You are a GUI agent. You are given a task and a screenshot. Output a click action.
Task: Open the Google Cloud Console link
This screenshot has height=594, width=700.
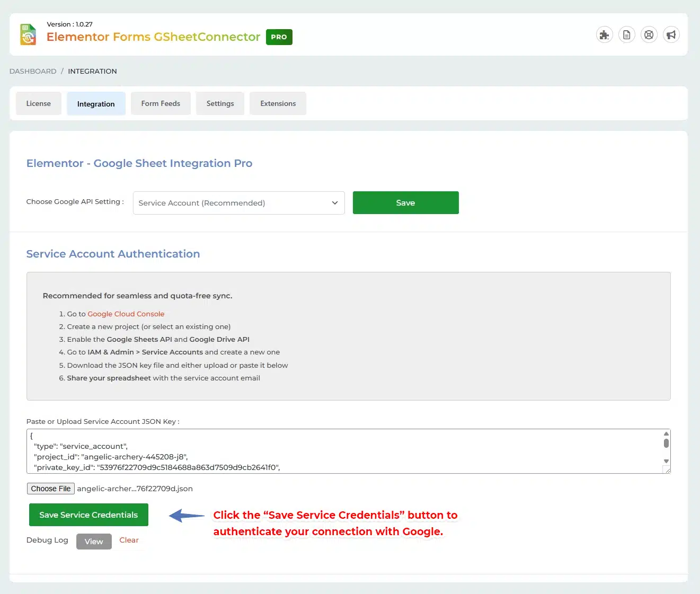(x=126, y=314)
